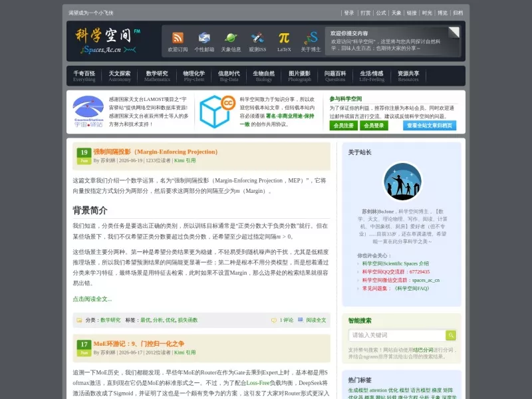Click the 结巴分词 link
This screenshot has width=532, height=399.
(423, 350)
